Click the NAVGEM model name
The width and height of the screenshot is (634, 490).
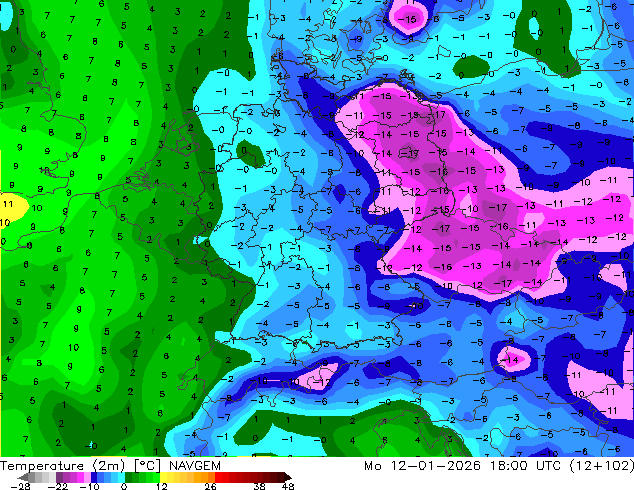[195, 466]
